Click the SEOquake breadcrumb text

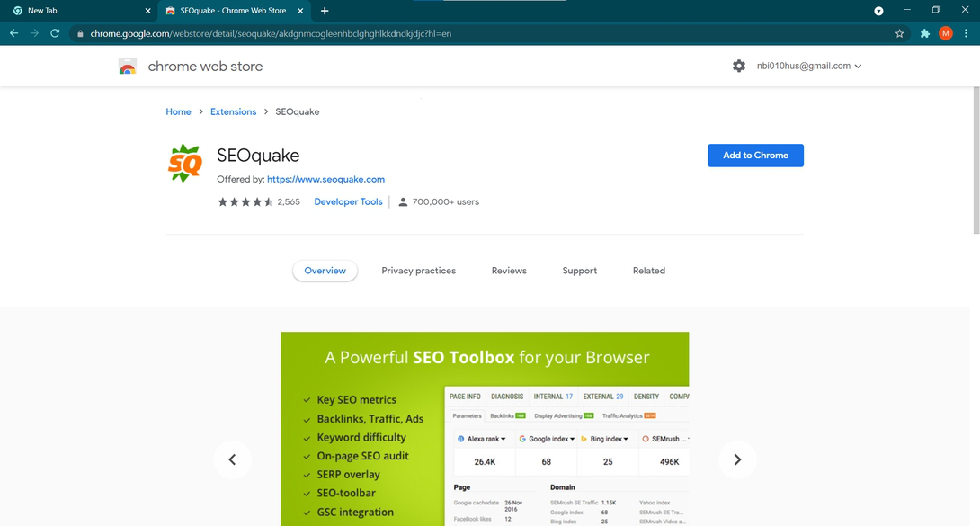[298, 111]
